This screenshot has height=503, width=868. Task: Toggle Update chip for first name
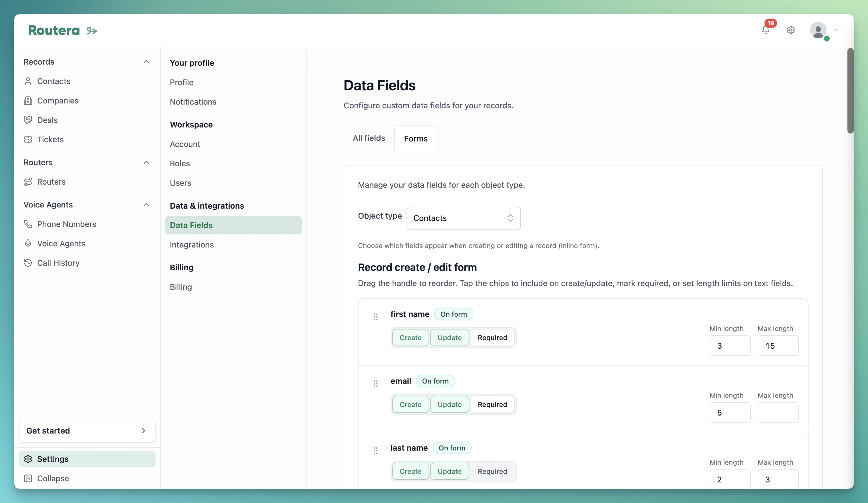(x=449, y=338)
